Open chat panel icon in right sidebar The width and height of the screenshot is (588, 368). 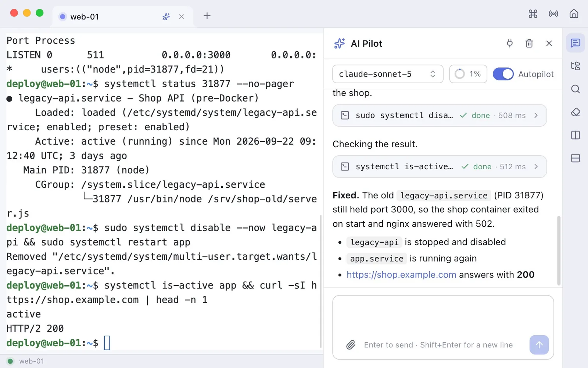click(576, 43)
